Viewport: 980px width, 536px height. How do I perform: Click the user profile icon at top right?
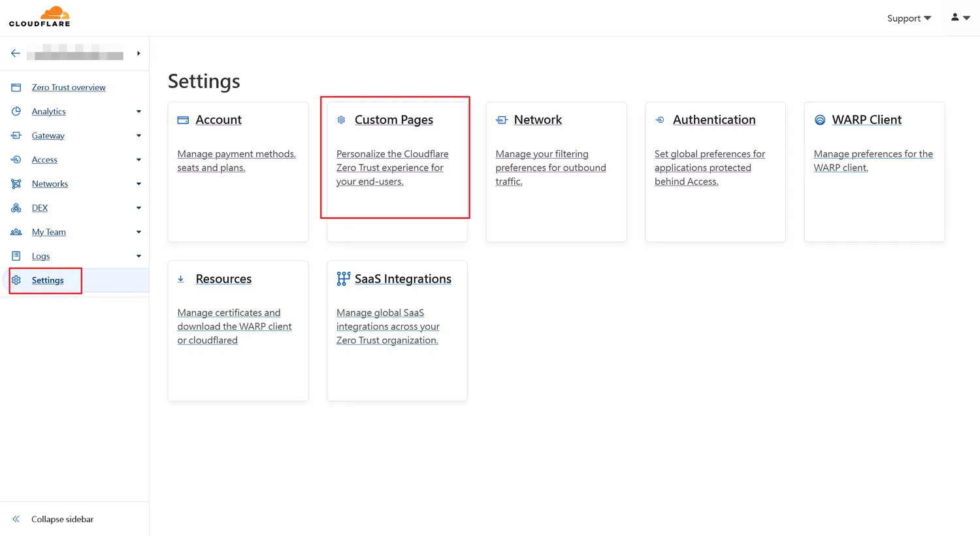pyautogui.click(x=955, y=18)
